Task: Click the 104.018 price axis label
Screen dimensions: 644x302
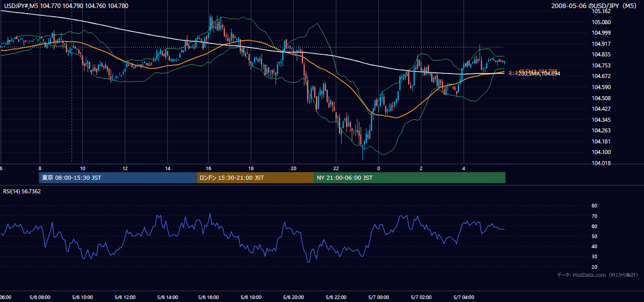Action: coord(601,163)
